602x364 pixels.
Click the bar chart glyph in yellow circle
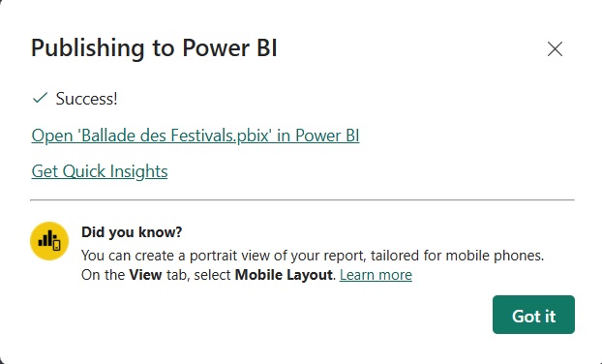[46, 239]
